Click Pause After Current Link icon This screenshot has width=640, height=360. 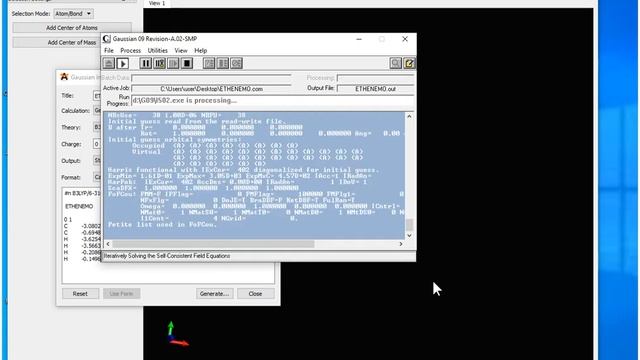click(x=160, y=63)
